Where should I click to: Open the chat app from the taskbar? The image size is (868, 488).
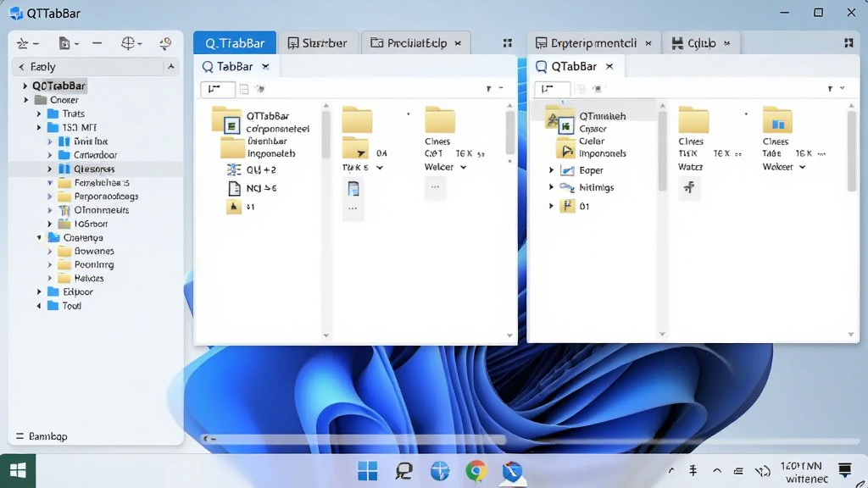[404, 471]
